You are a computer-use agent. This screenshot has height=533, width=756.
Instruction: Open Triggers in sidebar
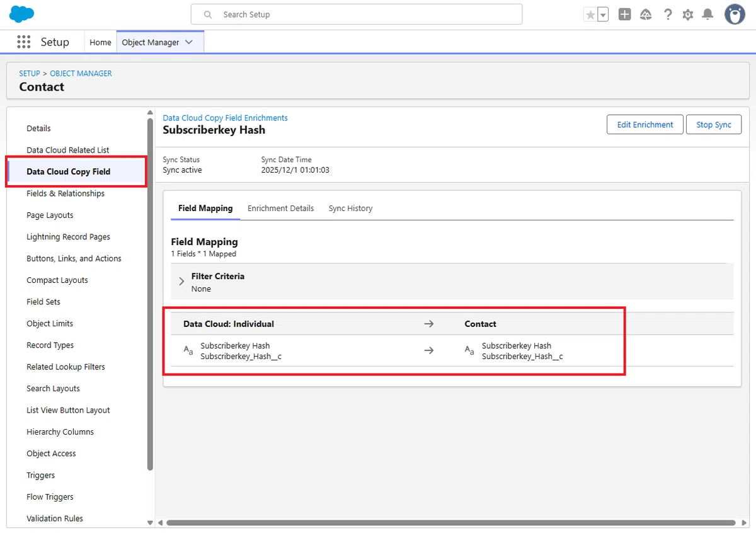pos(40,476)
